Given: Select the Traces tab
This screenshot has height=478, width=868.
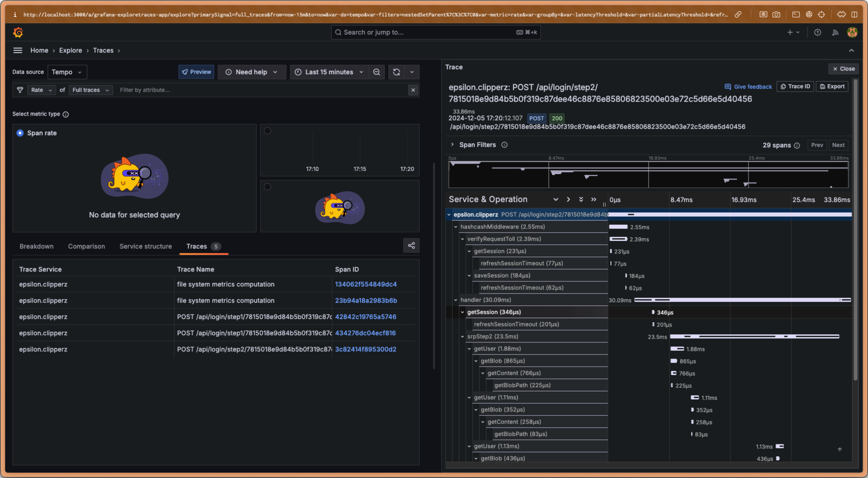Looking at the screenshot, I should [204, 246].
